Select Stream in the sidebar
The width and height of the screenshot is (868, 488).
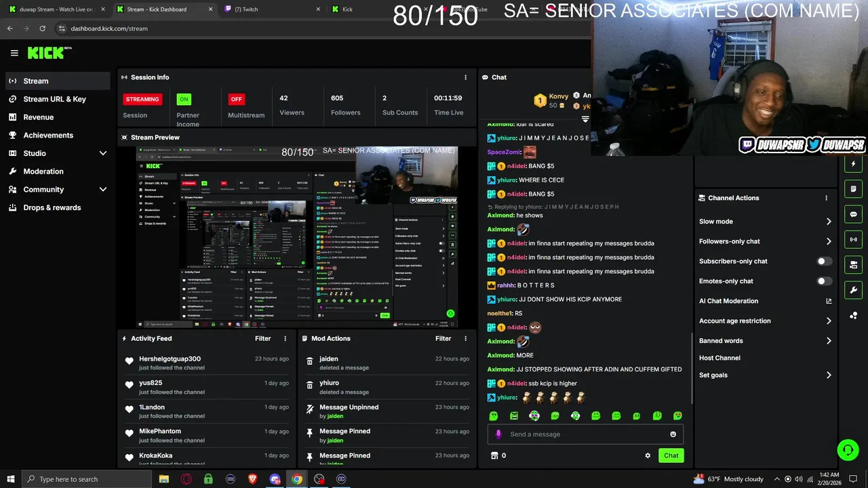click(x=58, y=81)
